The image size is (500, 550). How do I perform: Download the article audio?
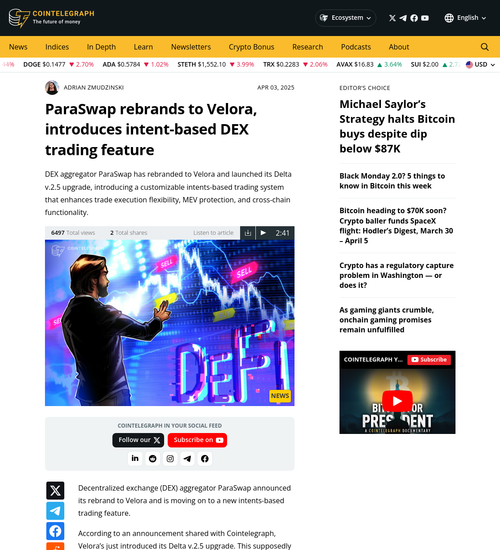click(x=248, y=233)
